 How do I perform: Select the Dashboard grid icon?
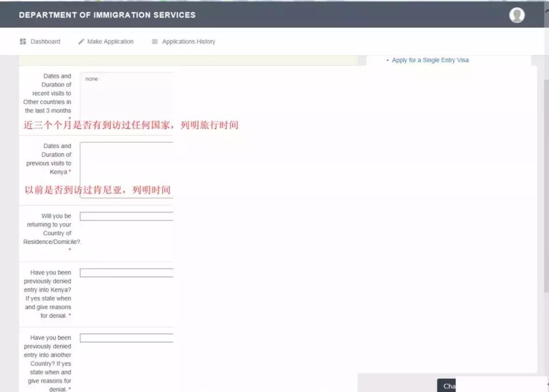click(x=22, y=41)
